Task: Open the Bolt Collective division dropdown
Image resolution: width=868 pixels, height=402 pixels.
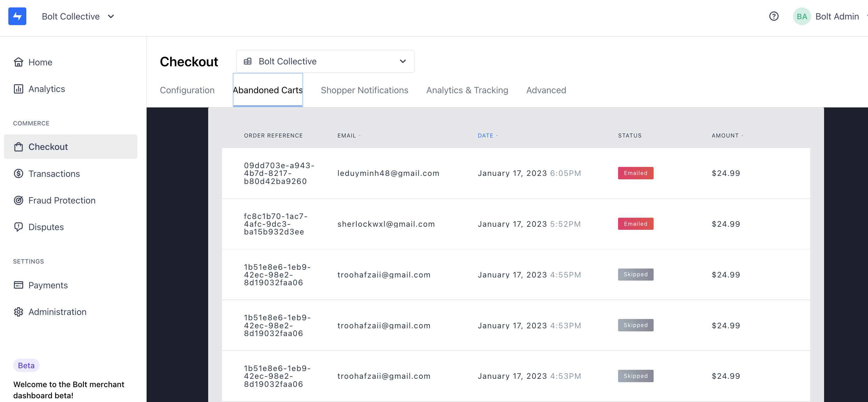Action: [x=325, y=61]
